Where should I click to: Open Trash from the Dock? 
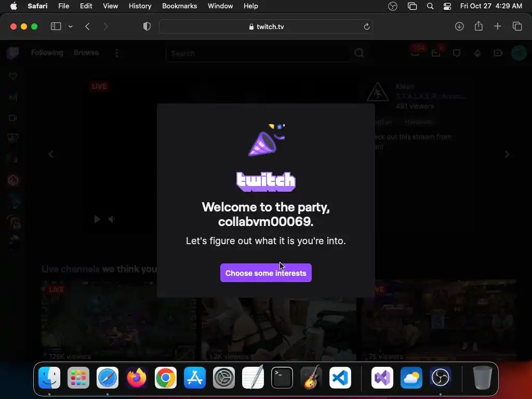click(482, 377)
